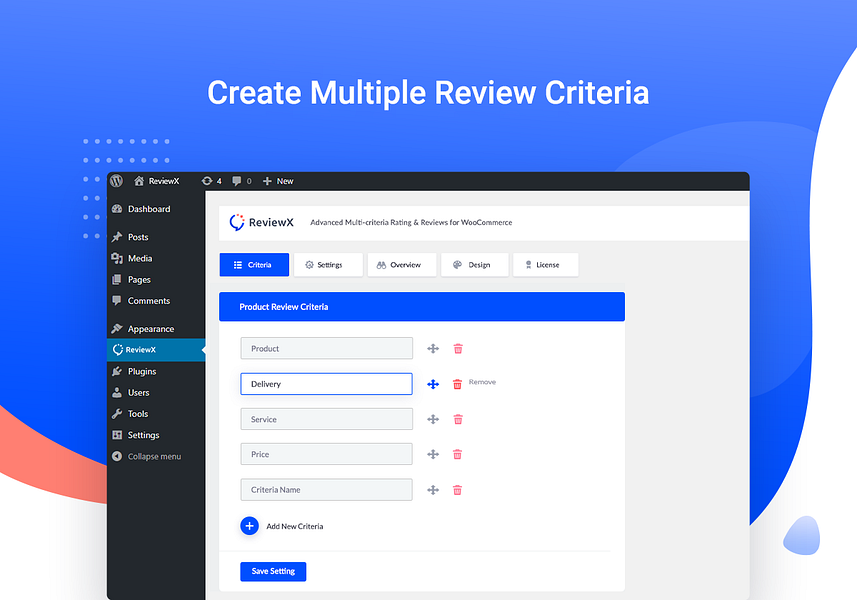Click the WordPress logo icon
Screen dimensions: 857x600
pyautogui.click(x=116, y=181)
